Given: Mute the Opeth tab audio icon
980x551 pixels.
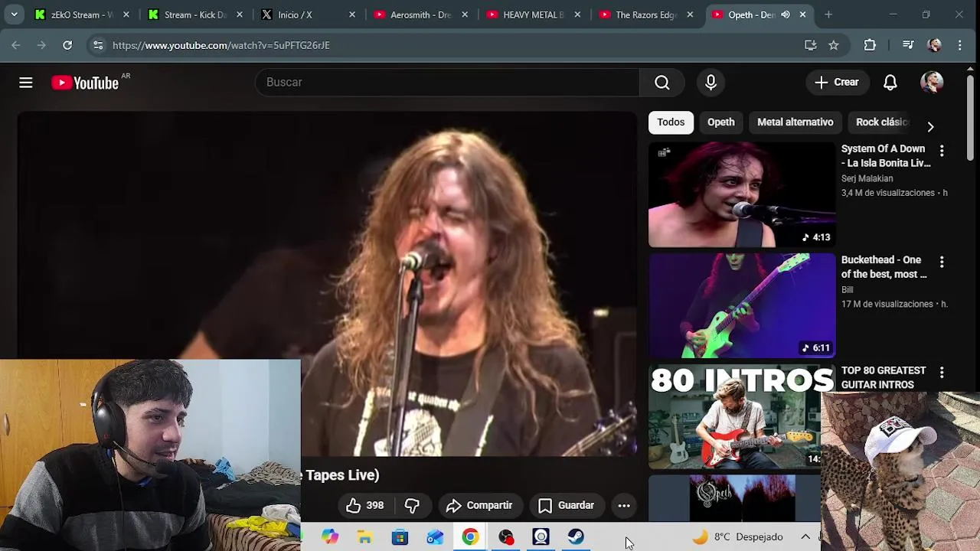Looking at the screenshot, I should [786, 15].
